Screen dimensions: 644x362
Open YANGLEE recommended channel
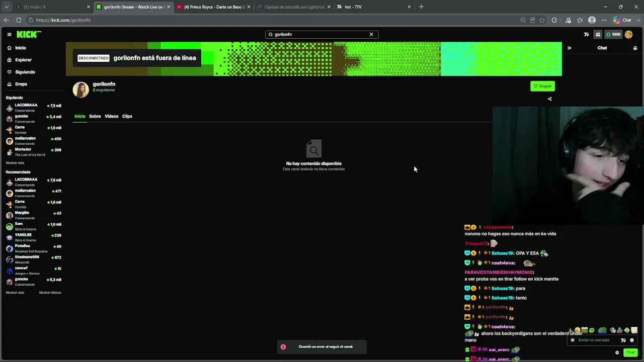pos(34,237)
